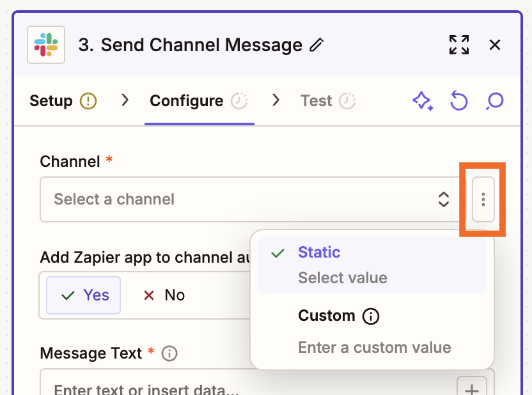Click the edit pencil next to the step title
This screenshot has width=532, height=395.
[x=318, y=45]
